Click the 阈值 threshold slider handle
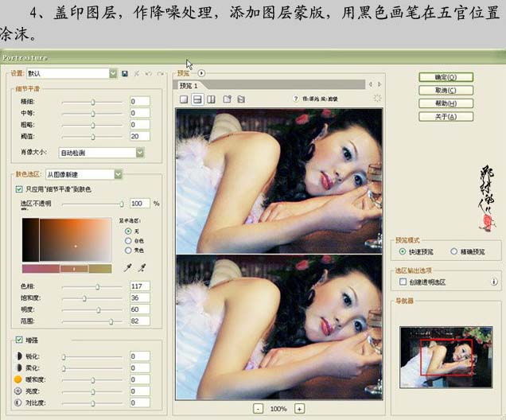This screenshot has width=506, height=420. (92, 137)
